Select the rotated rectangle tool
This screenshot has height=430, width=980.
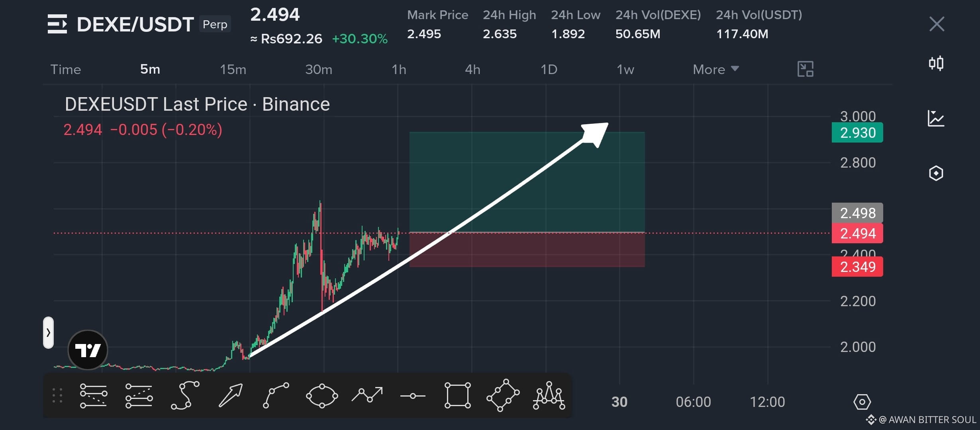coord(503,395)
